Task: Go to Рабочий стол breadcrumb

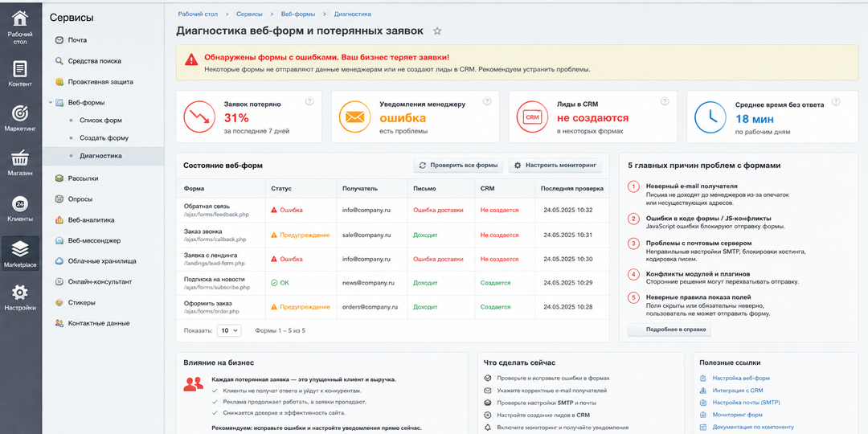Action: click(198, 14)
